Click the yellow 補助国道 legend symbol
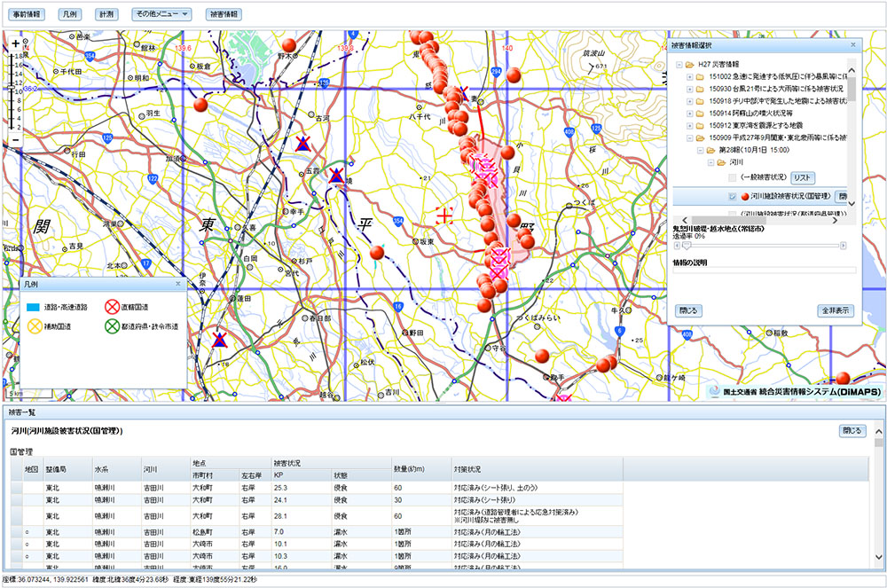 35,326
